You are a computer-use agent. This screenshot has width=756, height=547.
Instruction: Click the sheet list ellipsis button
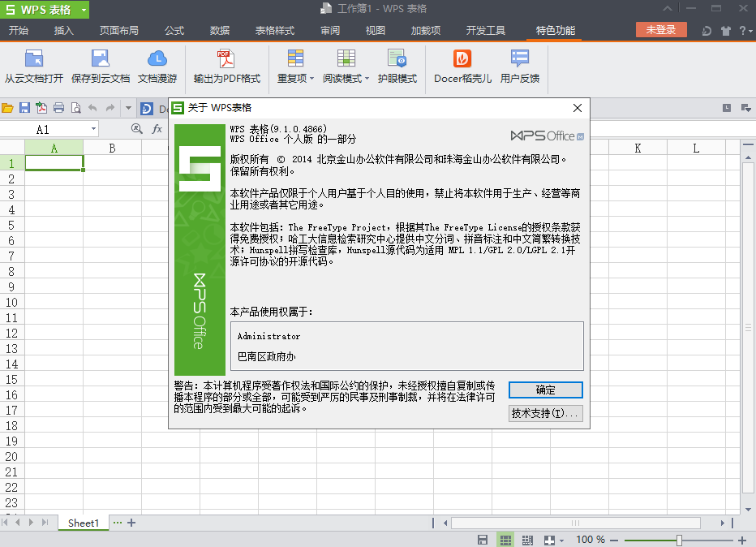(x=117, y=523)
